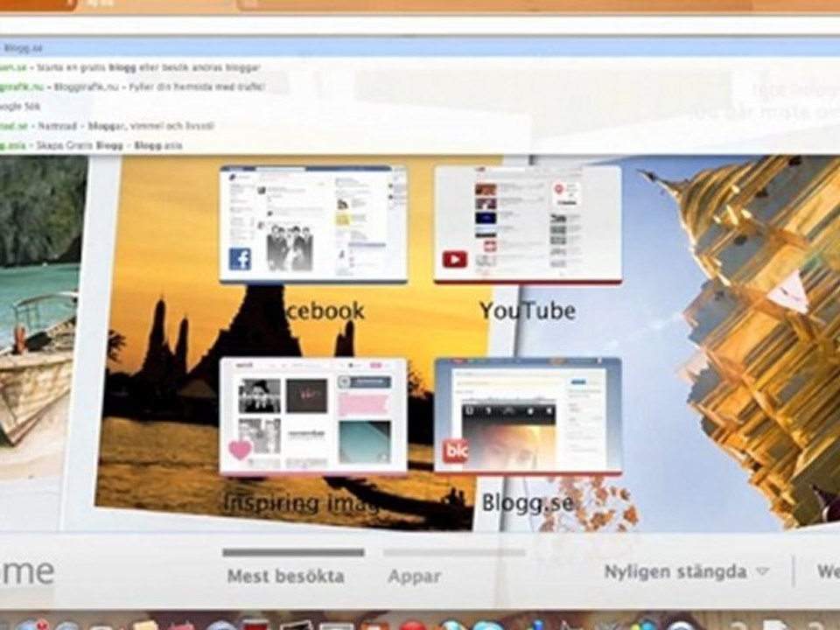Click the Inspiring images label
The width and height of the screenshot is (840, 630).
click(x=302, y=502)
